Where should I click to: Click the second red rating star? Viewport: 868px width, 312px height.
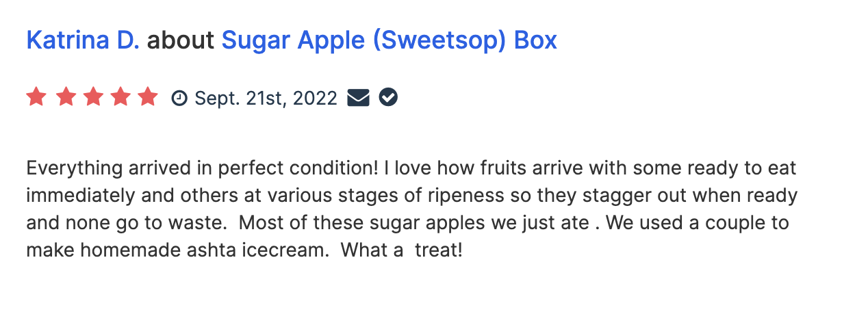point(66,98)
